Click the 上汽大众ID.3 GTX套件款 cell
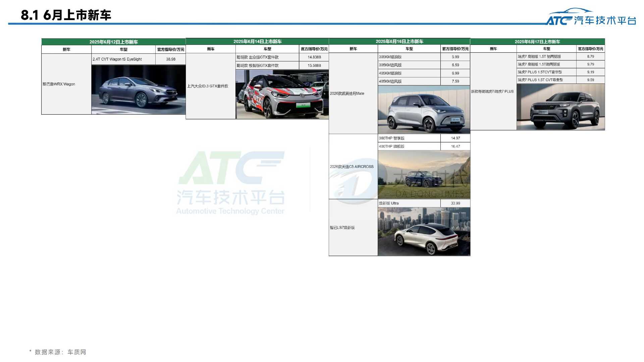 tap(211, 86)
